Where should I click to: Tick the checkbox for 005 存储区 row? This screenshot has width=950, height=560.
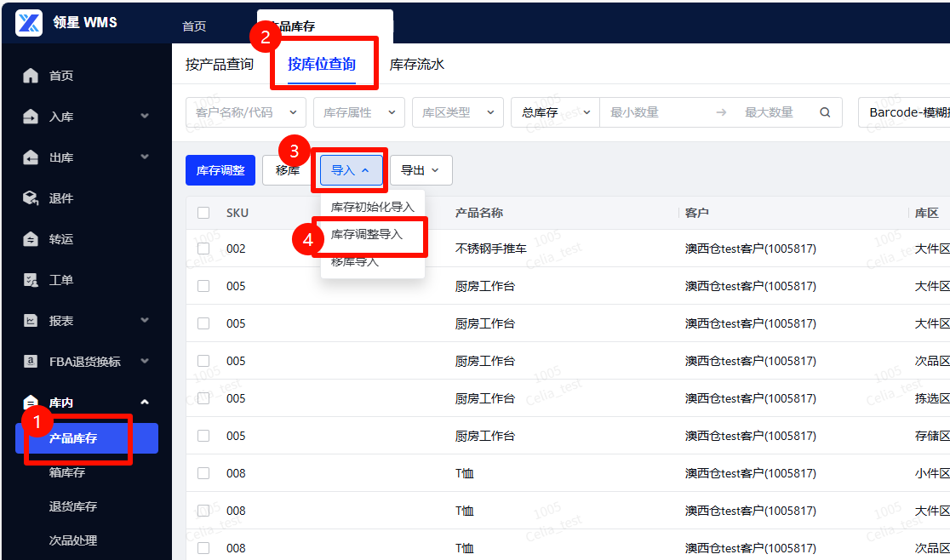[203, 436]
